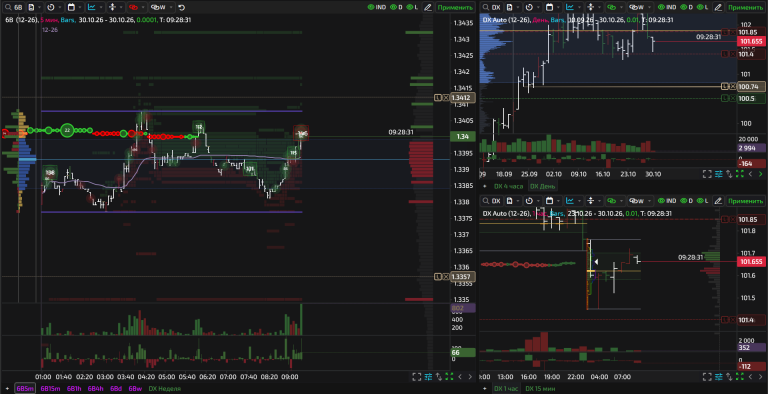This screenshot has width=768, height=394.
Task: Open the DX Неделя tab
Action: pyautogui.click(x=165, y=389)
